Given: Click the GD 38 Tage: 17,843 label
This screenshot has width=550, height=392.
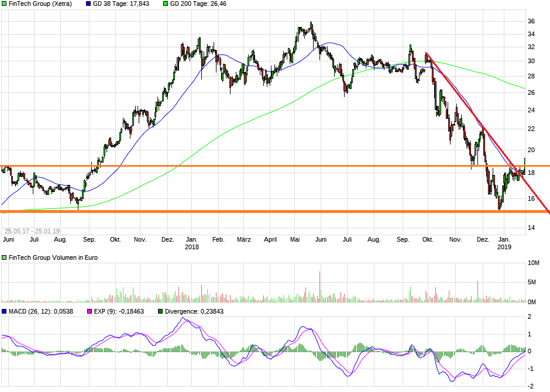Looking at the screenshot, I should (x=121, y=4).
